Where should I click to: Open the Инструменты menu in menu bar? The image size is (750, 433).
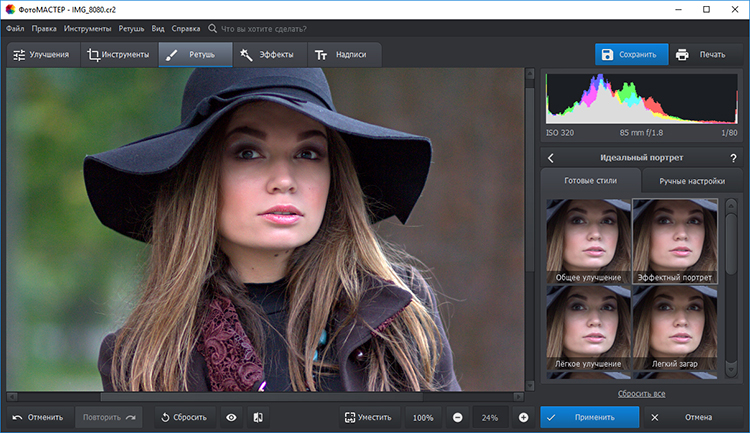88,29
